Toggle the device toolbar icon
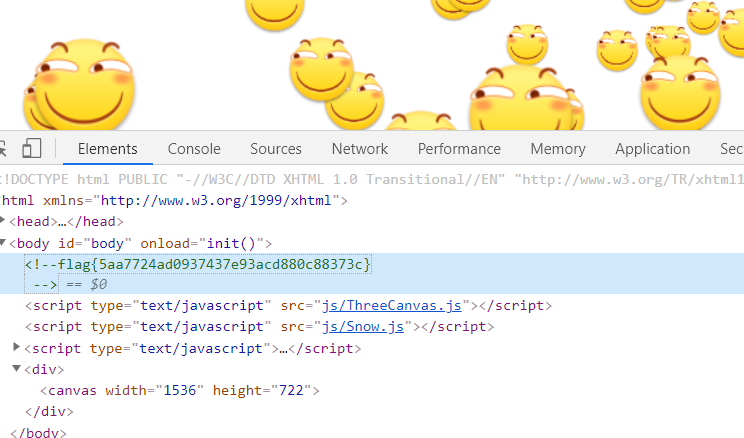The width and height of the screenshot is (744, 438). pyautogui.click(x=32, y=149)
